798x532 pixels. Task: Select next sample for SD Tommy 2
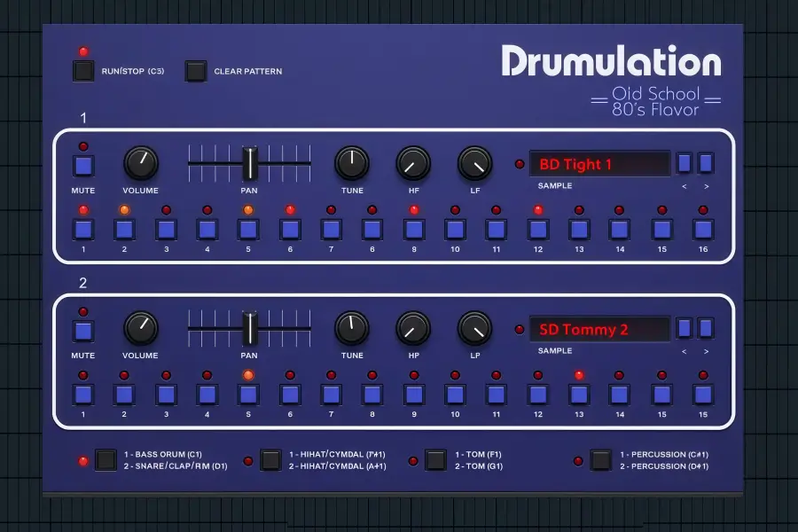pos(706,328)
